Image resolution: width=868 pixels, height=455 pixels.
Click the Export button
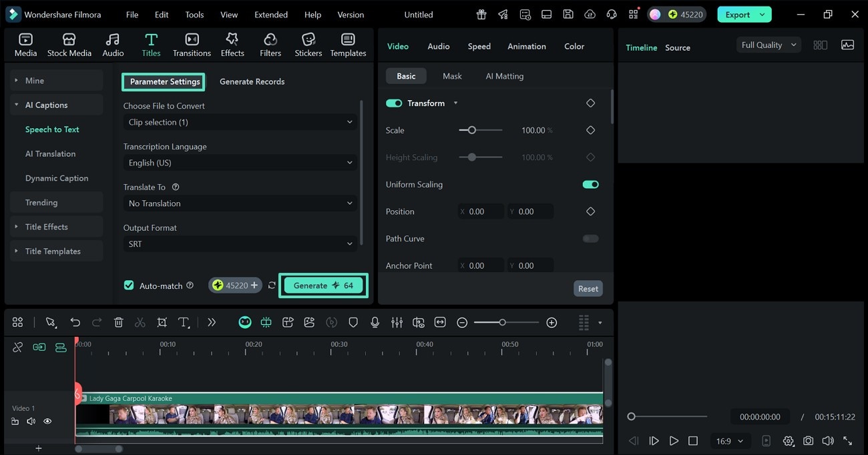744,15
